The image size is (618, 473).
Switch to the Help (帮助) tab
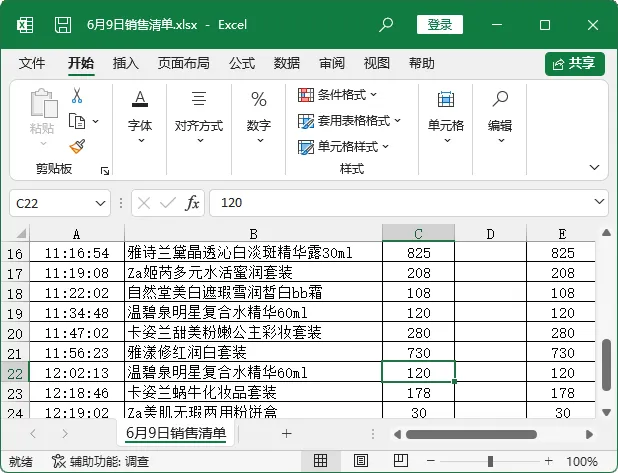coord(422,63)
